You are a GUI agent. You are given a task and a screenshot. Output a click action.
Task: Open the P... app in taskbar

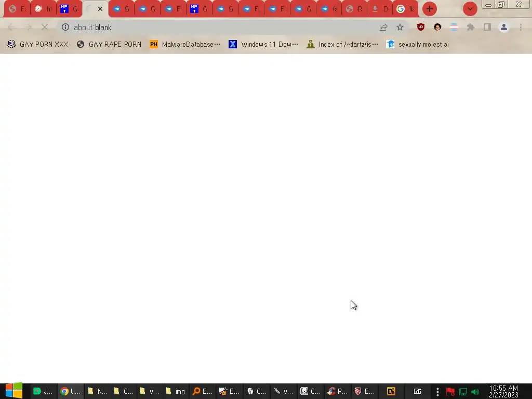pos(337,391)
